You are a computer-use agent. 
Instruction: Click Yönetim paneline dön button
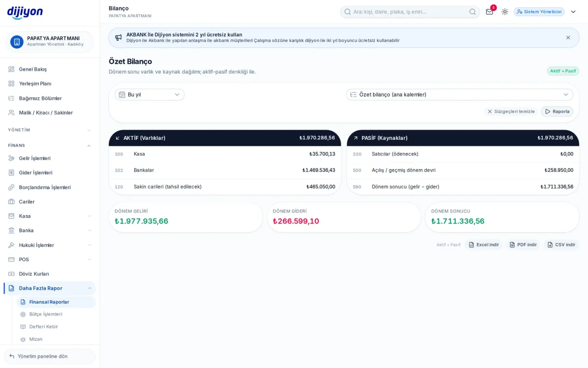click(50, 356)
